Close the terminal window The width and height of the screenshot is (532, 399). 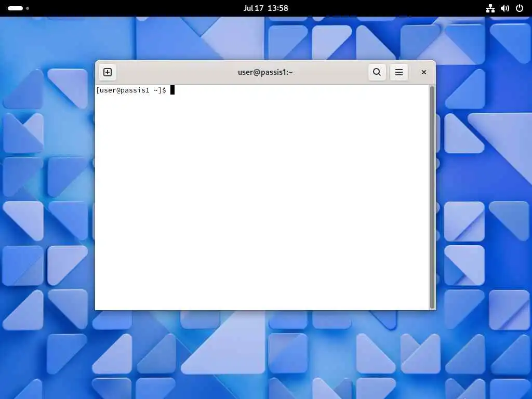[x=424, y=72]
